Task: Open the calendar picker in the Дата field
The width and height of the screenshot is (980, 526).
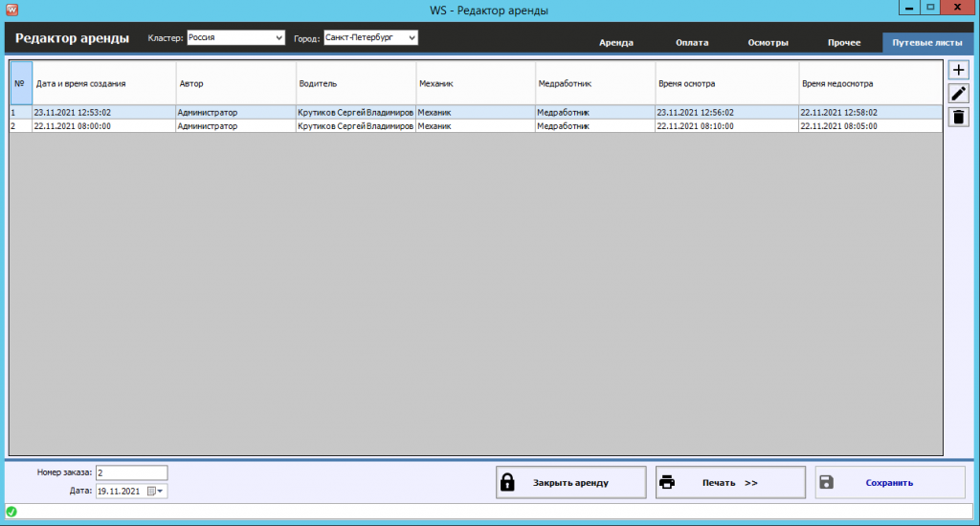Action: [155, 491]
